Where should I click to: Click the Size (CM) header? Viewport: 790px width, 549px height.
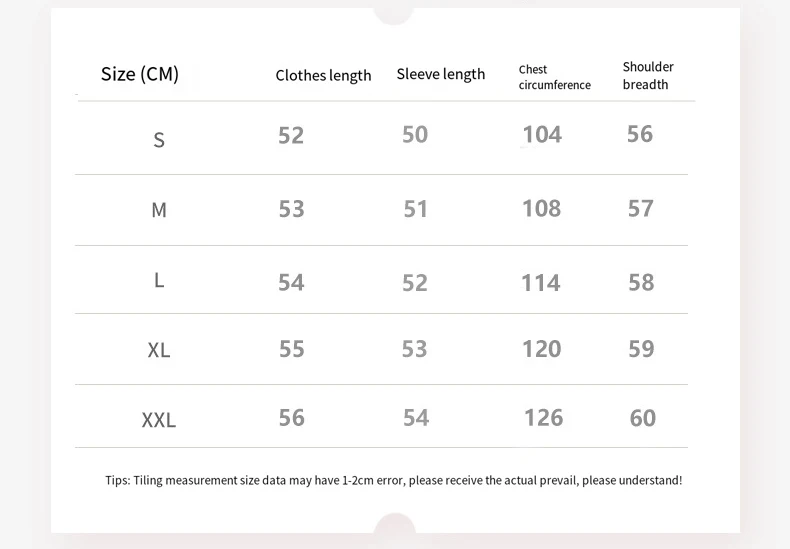140,74
